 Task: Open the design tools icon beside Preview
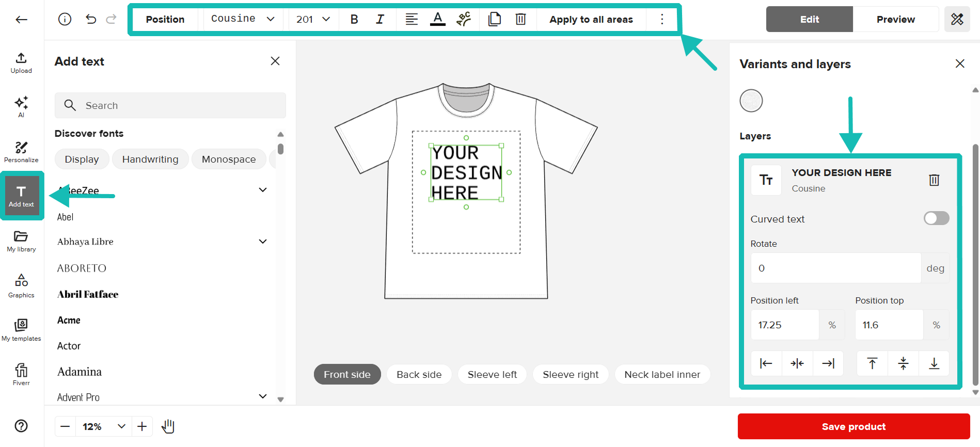[x=957, y=19]
